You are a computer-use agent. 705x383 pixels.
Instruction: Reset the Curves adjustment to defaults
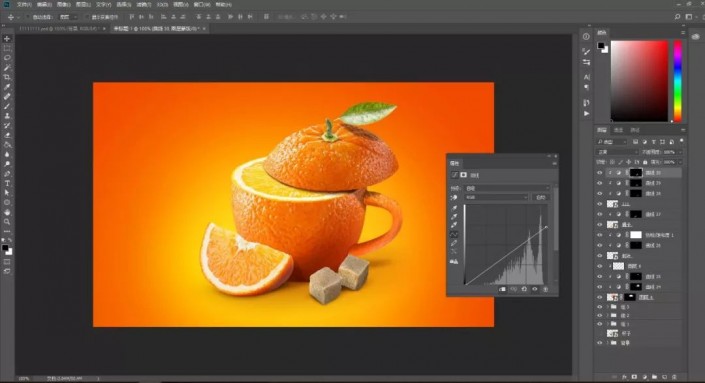coord(524,289)
